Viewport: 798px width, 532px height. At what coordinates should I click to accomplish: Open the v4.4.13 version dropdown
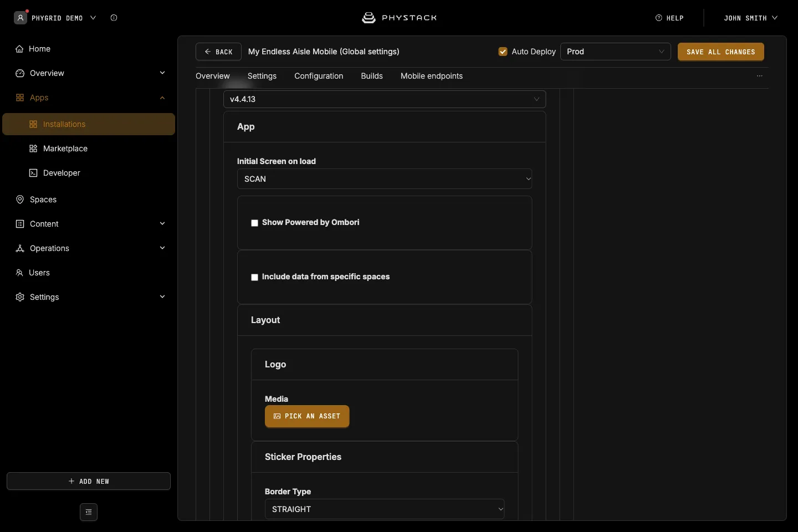pyautogui.click(x=385, y=99)
